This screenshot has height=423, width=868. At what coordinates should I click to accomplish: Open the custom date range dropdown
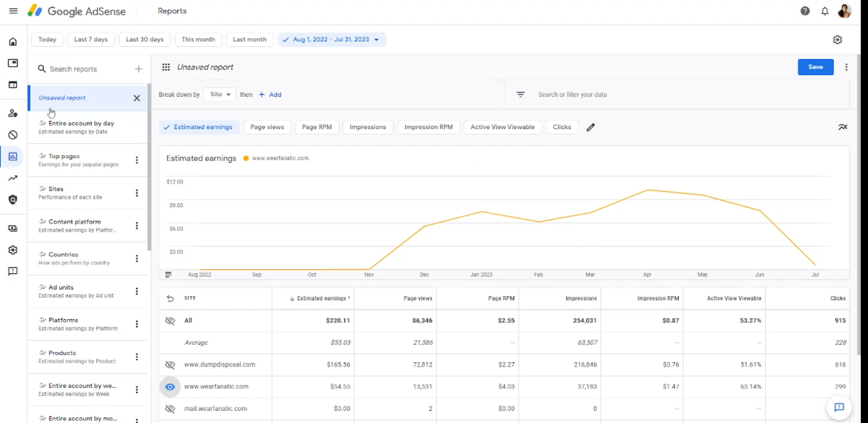(x=332, y=40)
